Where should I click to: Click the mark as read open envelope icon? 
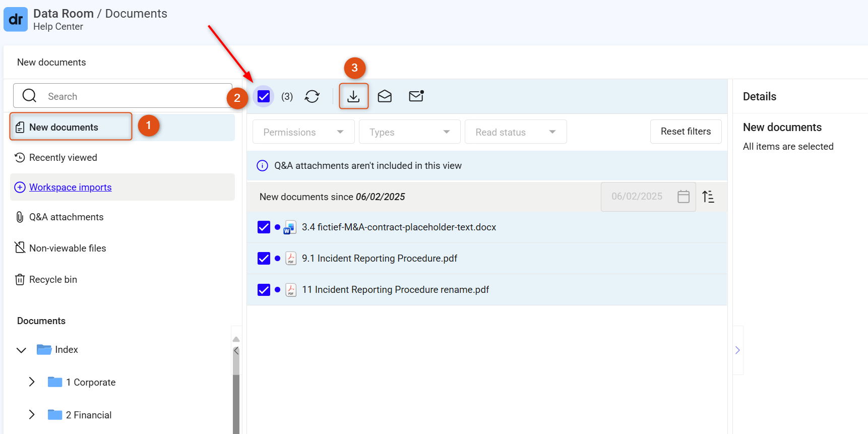[385, 96]
